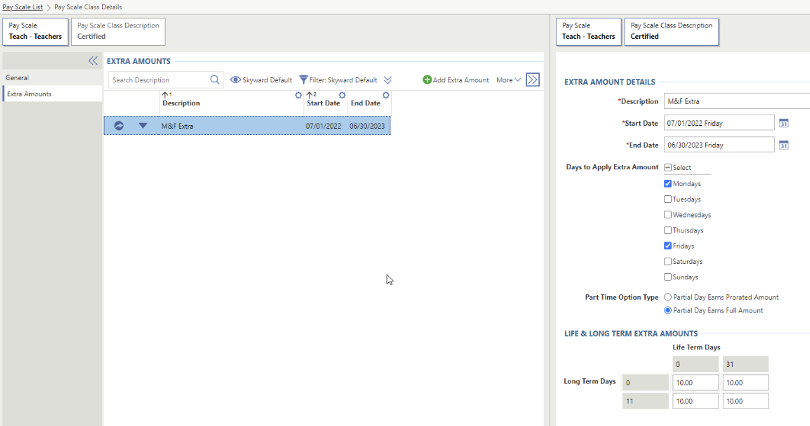Image resolution: width=810 pixels, height=426 pixels.
Task: Open the M&F Extra row round arrow icon
Action: point(119,126)
